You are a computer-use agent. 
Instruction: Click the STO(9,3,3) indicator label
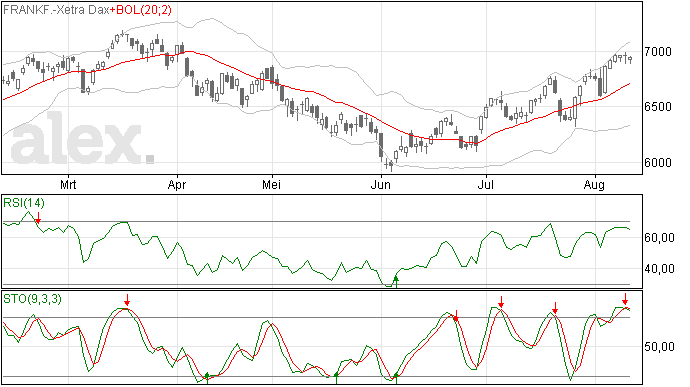tap(32, 299)
